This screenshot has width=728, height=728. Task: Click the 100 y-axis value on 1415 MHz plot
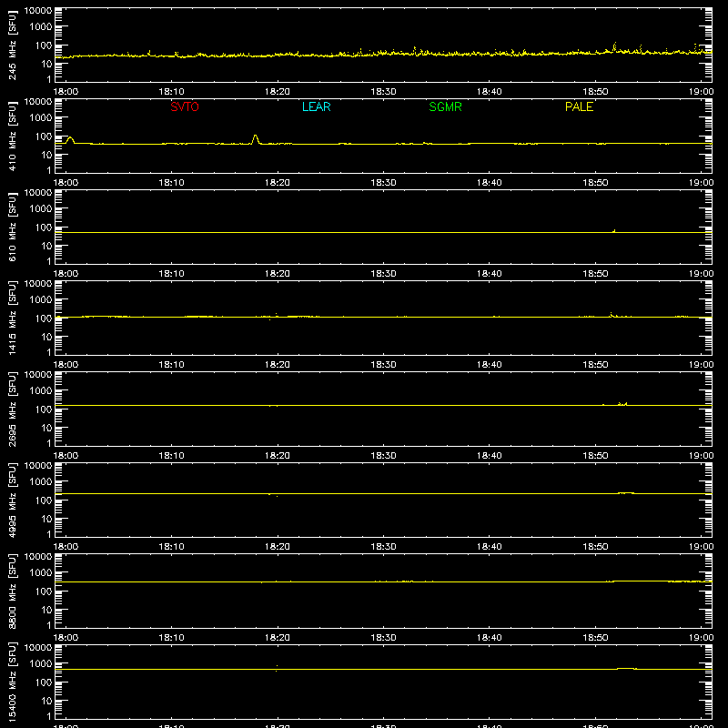click(x=44, y=318)
